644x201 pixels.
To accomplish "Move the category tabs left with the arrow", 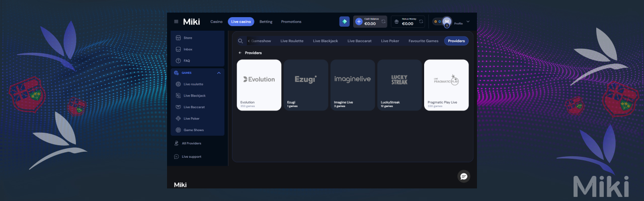I will coord(249,41).
